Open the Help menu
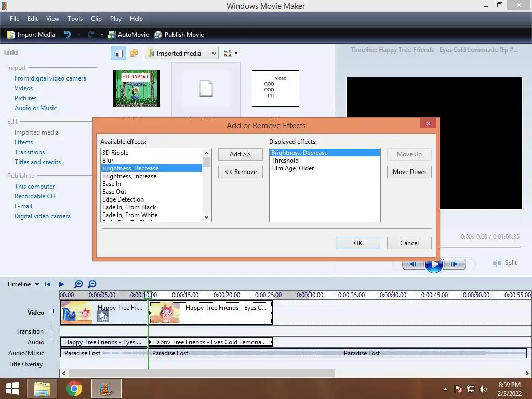Image resolution: width=532 pixels, height=399 pixels. point(136,19)
